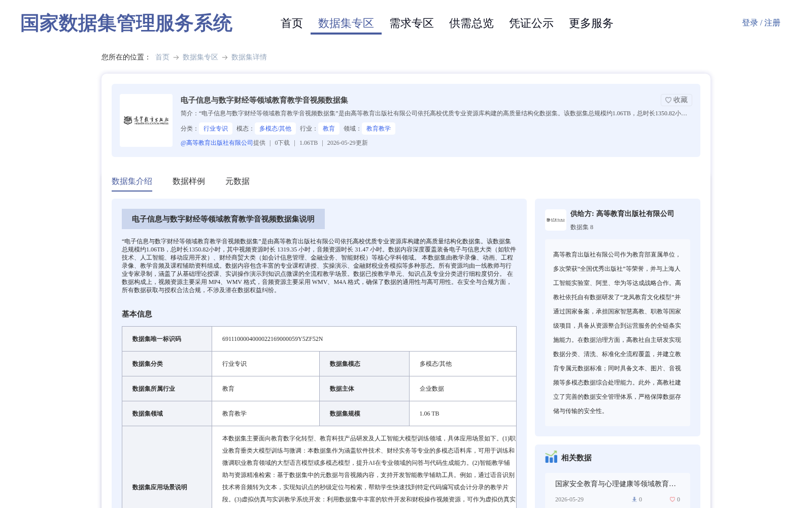Image resolution: width=812 pixels, height=508 pixels.
Task: Open 更多服务 navigation menu
Action: [x=591, y=23]
